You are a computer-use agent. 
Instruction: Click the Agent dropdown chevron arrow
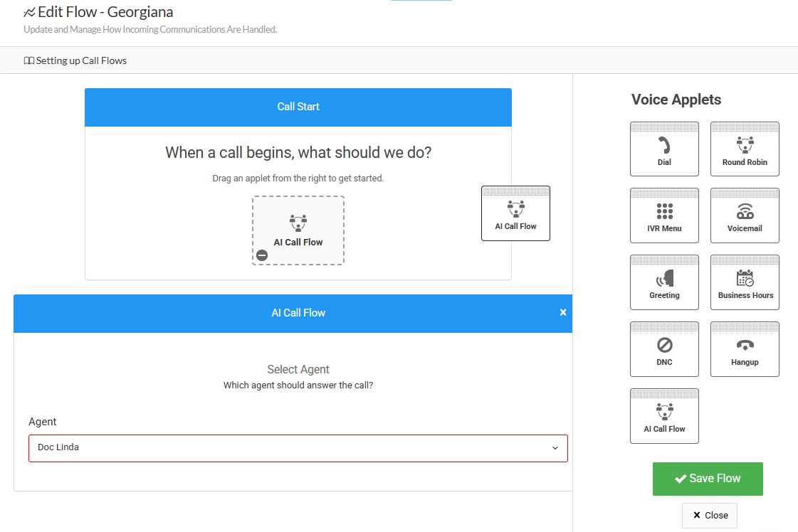click(555, 448)
